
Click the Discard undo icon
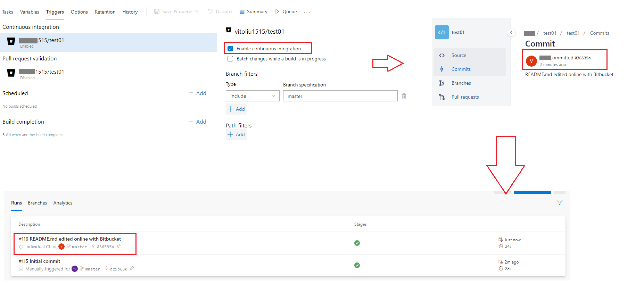[210, 11]
